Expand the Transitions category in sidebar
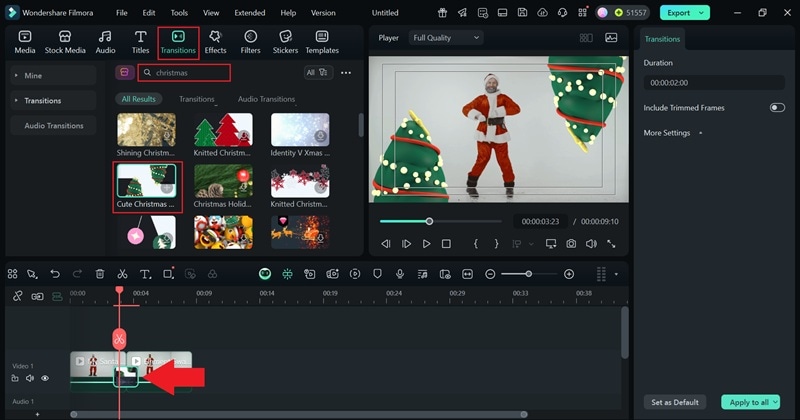800x420 pixels. coord(53,101)
